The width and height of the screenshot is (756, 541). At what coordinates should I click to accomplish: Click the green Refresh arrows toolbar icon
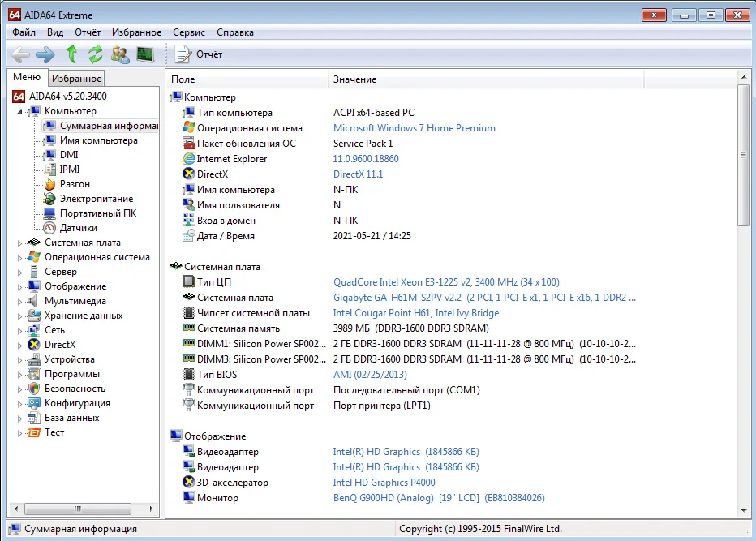(x=96, y=54)
